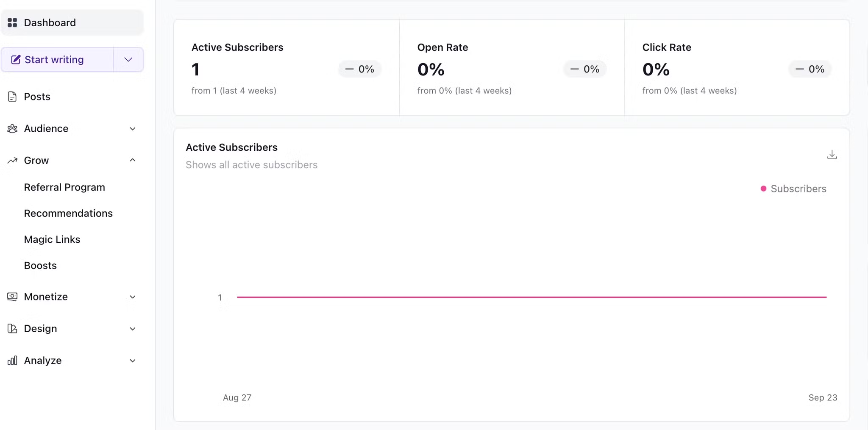Open the Referral Program page
This screenshot has width=868, height=430.
64,187
